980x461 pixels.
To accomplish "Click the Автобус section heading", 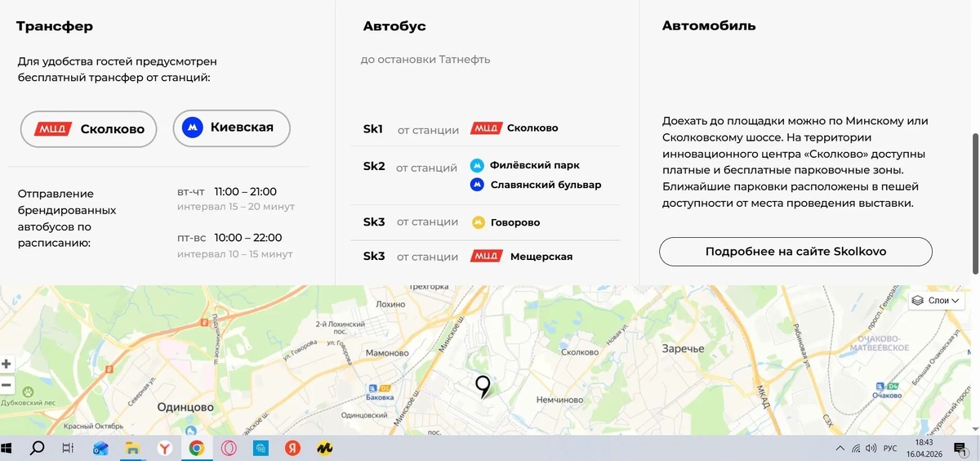I will pos(394,26).
